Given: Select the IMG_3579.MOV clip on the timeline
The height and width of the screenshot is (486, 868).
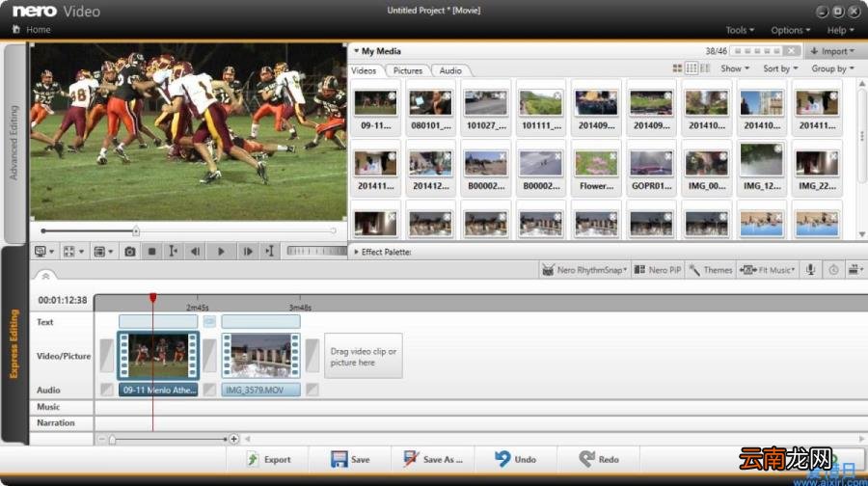Looking at the screenshot, I should (260, 355).
